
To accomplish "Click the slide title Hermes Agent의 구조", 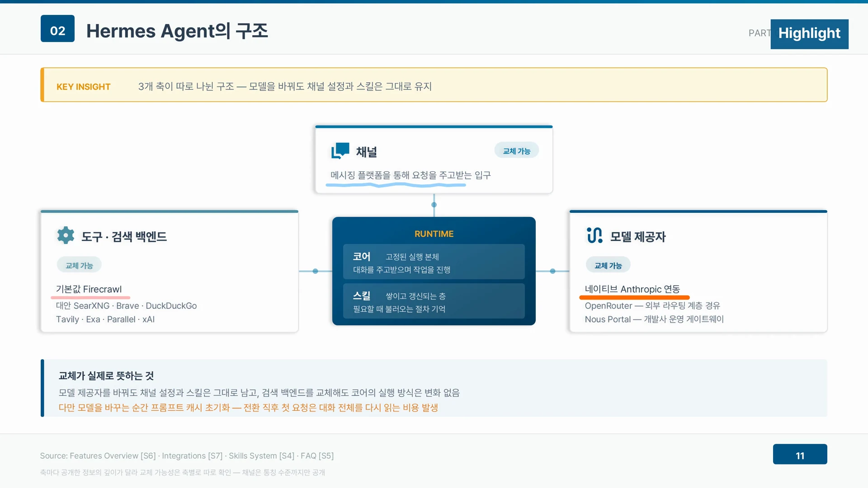I will (177, 31).
